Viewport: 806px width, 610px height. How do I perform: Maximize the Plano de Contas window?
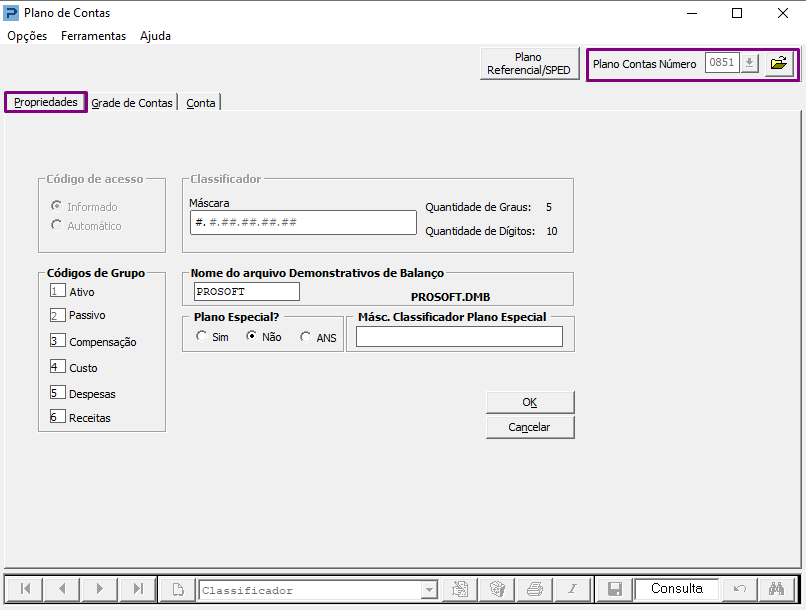coord(737,13)
